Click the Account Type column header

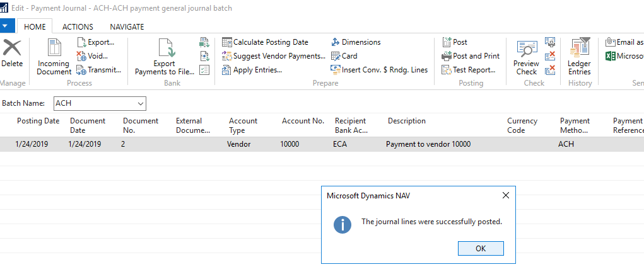[x=243, y=125]
